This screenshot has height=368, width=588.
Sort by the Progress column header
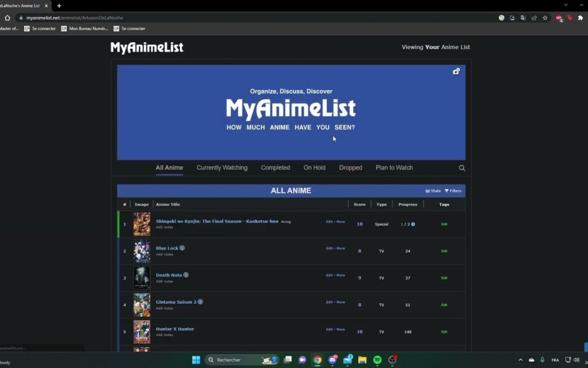point(408,204)
